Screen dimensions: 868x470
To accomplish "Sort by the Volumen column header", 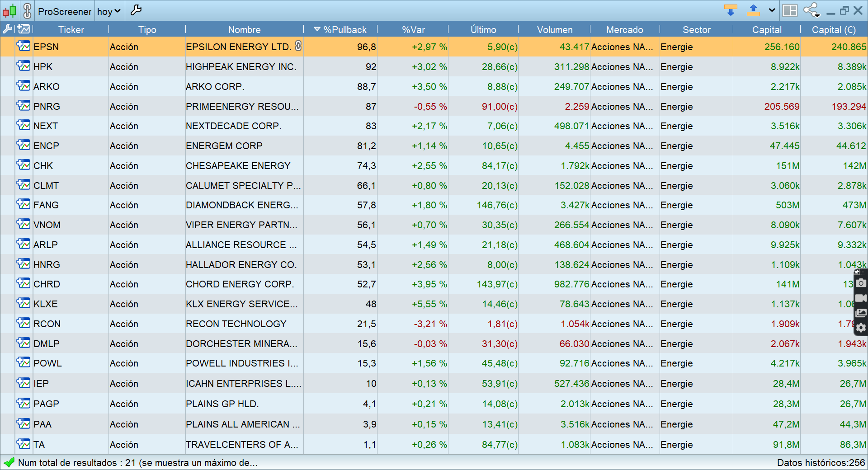I will [x=555, y=30].
